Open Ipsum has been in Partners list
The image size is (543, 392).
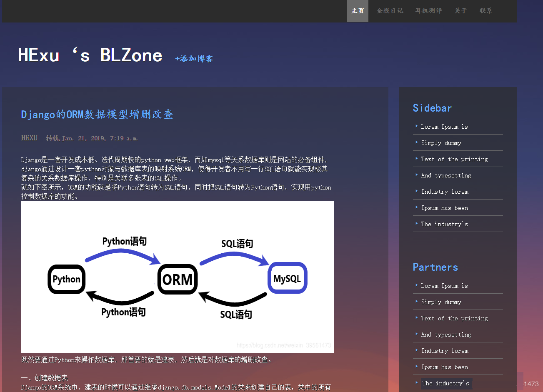pos(444,367)
